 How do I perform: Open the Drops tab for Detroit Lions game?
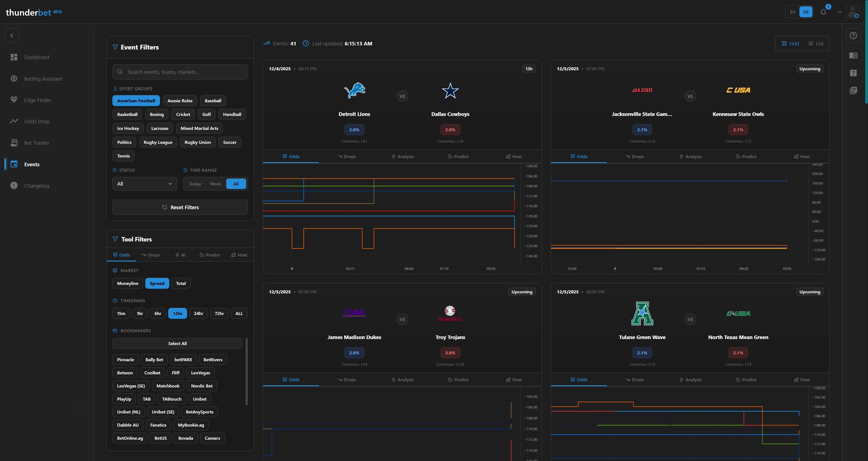[347, 156]
